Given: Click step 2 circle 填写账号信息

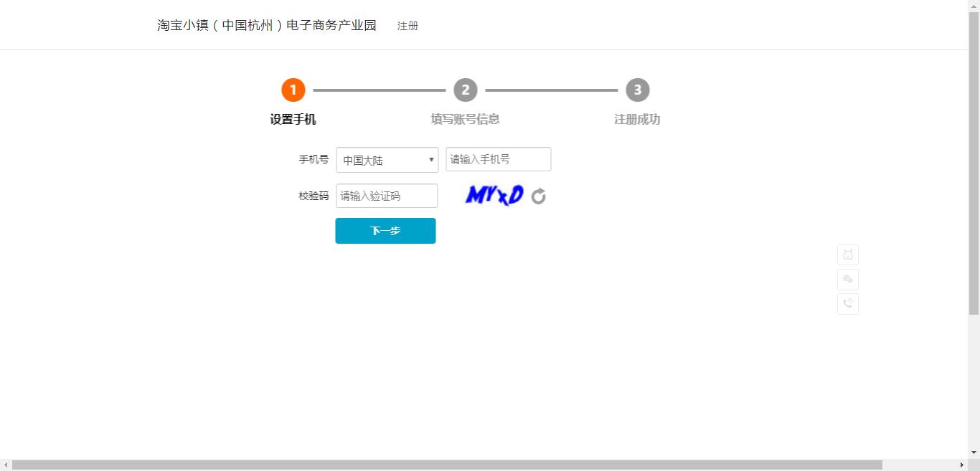Looking at the screenshot, I should [x=465, y=90].
